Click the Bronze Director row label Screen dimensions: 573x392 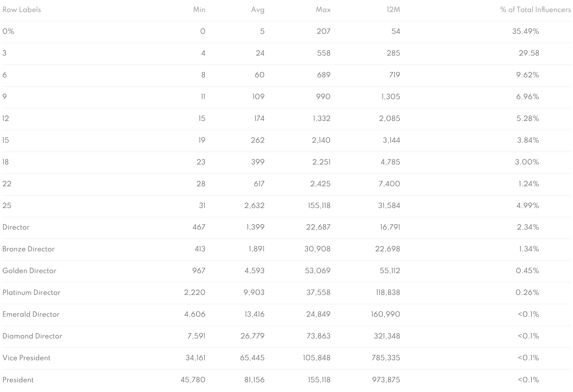(29, 249)
